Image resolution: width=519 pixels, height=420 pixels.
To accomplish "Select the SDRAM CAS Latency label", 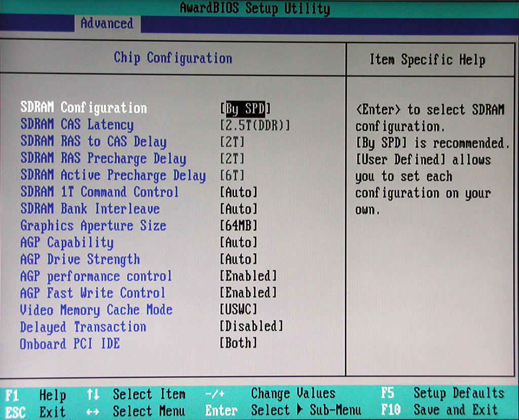I will click(x=77, y=125).
